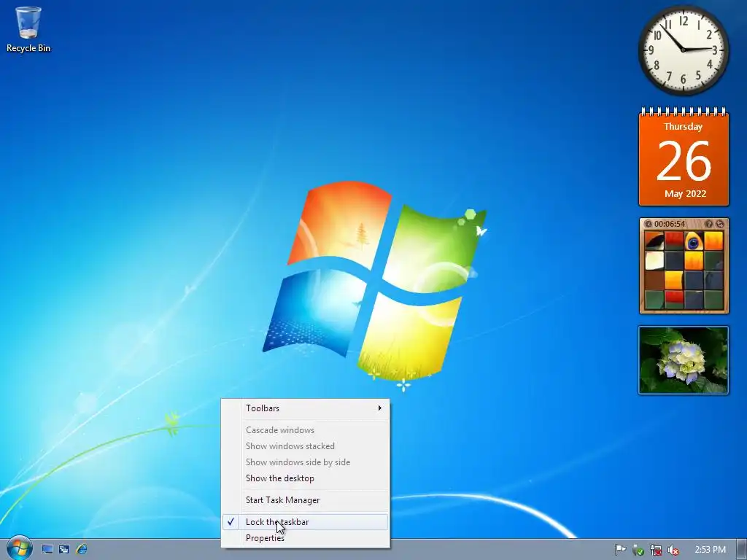Choose Start Task Manager
Viewport: 747px width, 560px height.
306,500
